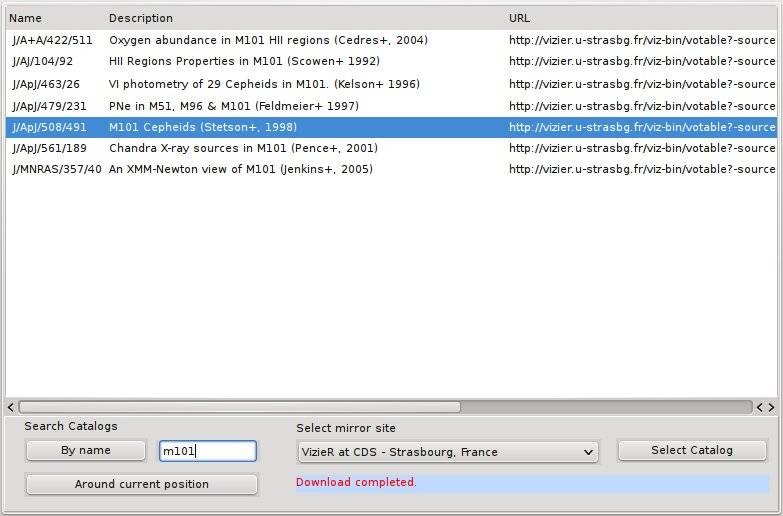Select catalog row J/ApJ/561/189
This screenshot has width=783, height=516.
click(392, 148)
